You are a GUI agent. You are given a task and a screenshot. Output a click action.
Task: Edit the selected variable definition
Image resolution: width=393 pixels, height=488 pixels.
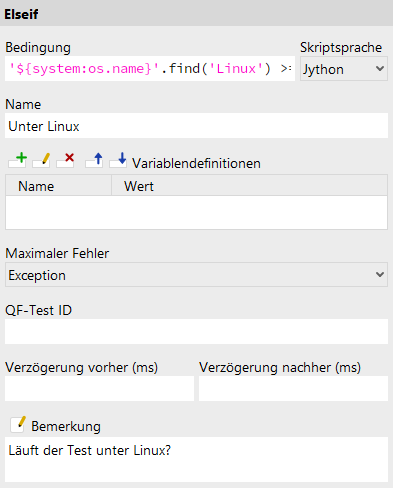(x=42, y=160)
